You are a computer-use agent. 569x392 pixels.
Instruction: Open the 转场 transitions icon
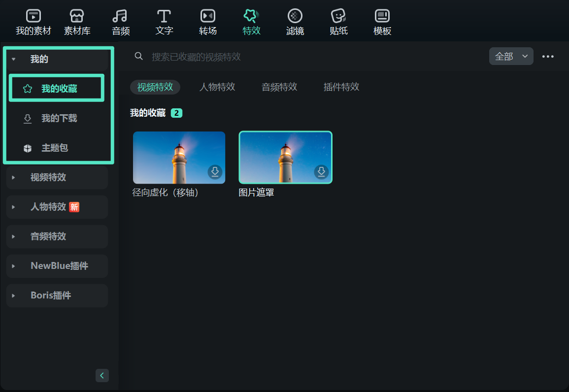coord(208,16)
